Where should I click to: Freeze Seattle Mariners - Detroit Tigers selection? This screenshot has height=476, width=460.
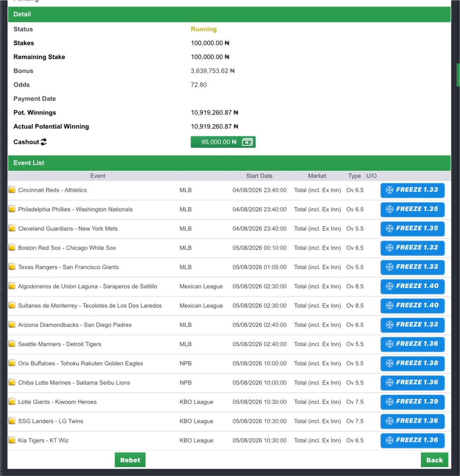[412, 344]
